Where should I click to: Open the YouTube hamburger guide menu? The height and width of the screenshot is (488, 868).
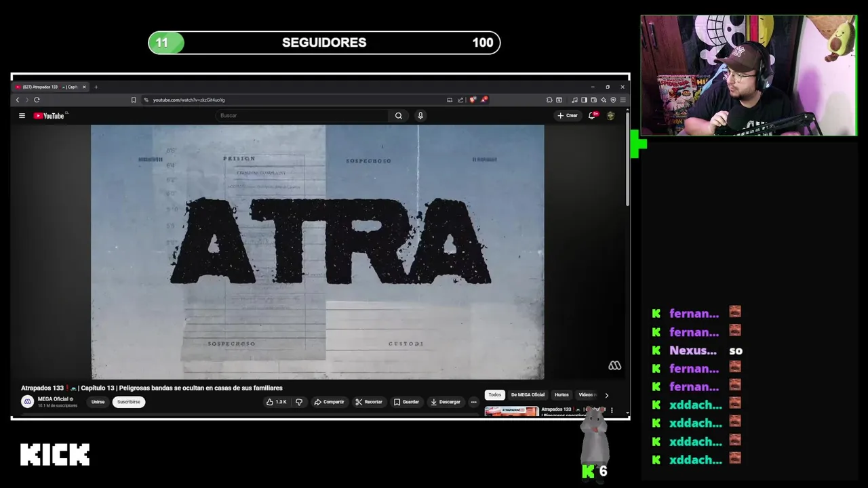click(x=22, y=116)
